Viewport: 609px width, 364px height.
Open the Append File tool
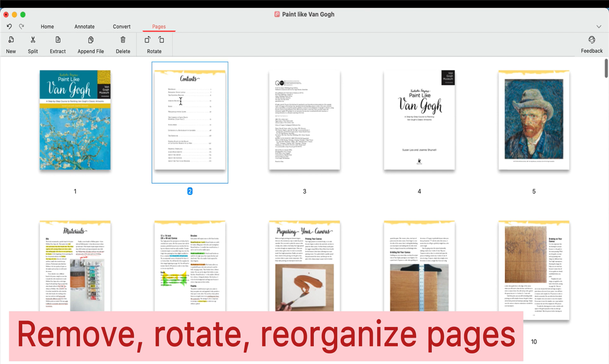pos(91,40)
